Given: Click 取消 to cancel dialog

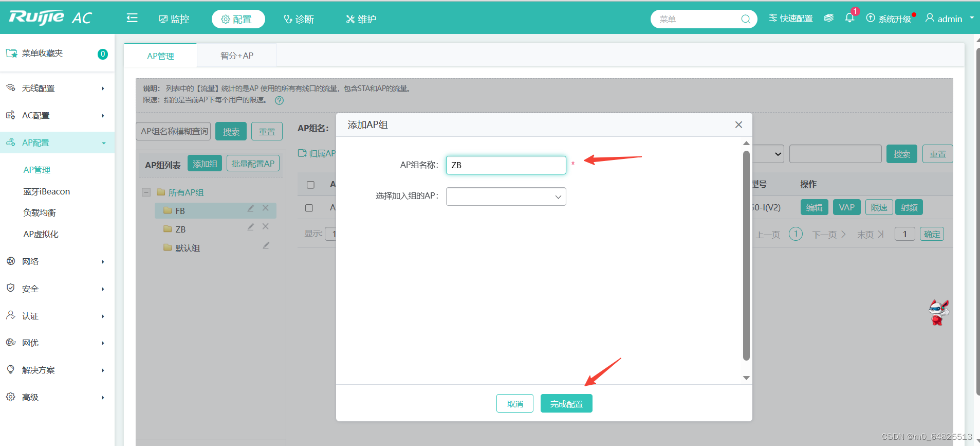Looking at the screenshot, I should pyautogui.click(x=515, y=403).
